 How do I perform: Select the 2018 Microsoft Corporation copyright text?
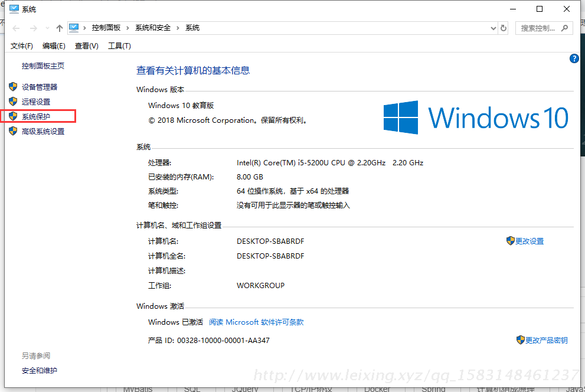tap(228, 120)
